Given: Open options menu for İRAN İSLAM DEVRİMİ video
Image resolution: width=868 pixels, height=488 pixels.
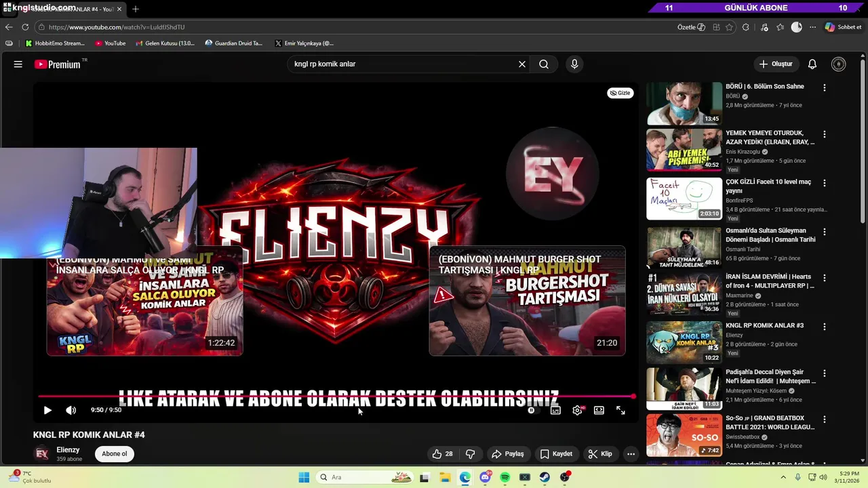Looking at the screenshot, I should pyautogui.click(x=825, y=279).
